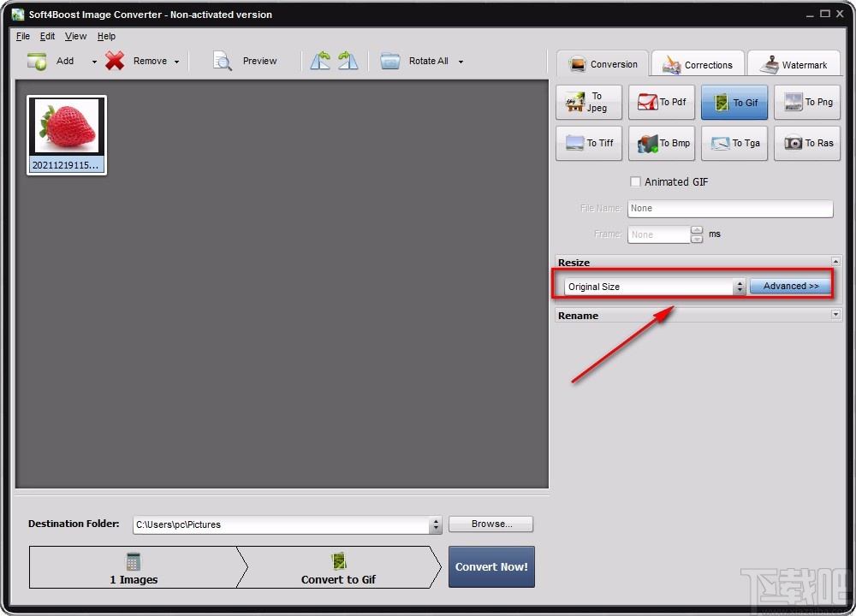Rotate image left icon
The height and width of the screenshot is (616, 856).
point(320,61)
